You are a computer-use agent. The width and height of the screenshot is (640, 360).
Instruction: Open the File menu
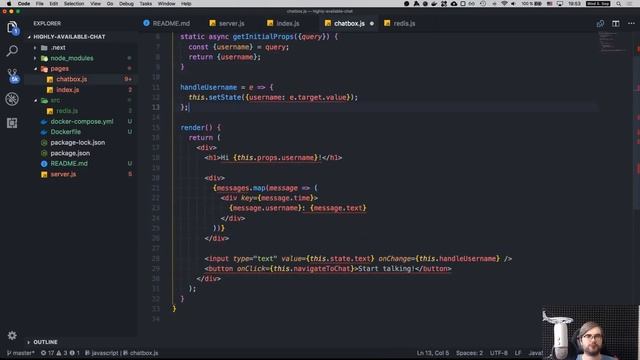coord(40,4)
